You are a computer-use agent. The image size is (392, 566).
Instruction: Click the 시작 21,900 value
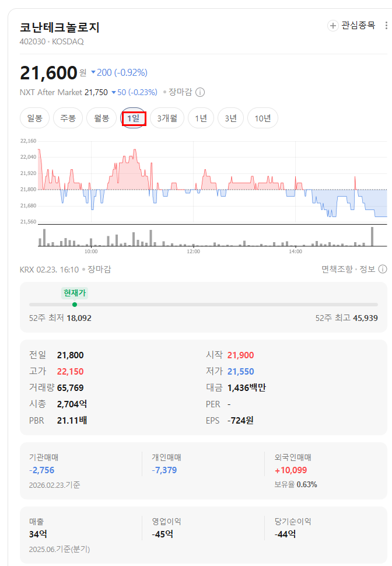(241, 355)
